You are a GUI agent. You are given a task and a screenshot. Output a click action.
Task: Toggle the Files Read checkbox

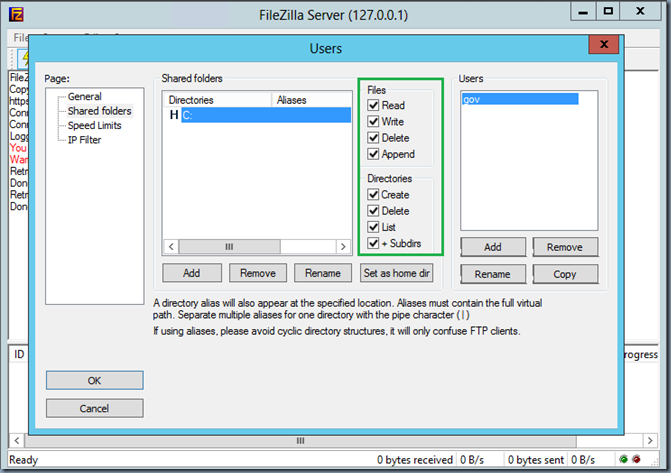tap(373, 105)
